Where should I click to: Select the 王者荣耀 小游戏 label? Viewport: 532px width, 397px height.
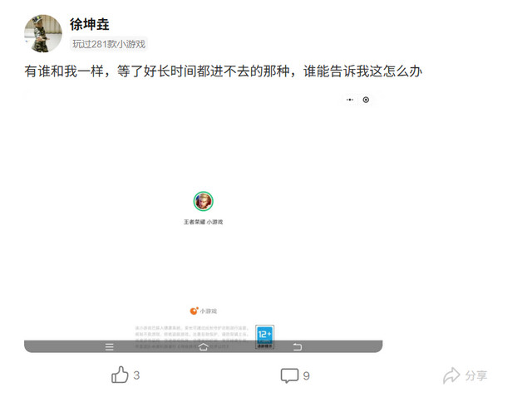[203, 222]
